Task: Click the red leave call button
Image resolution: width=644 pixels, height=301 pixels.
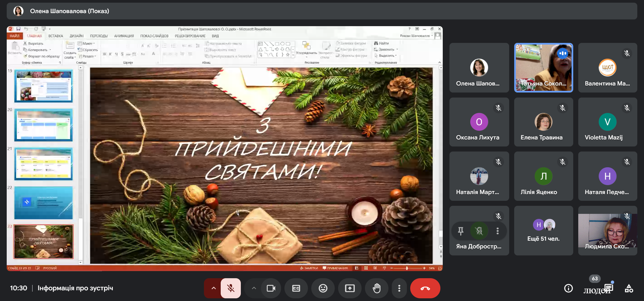Action: click(425, 288)
